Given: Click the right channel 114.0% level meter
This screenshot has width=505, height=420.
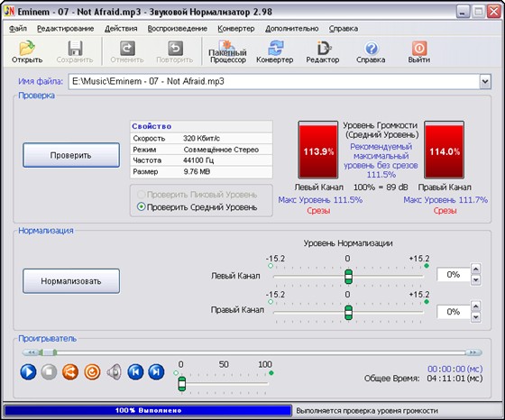Looking at the screenshot, I should click(444, 150).
